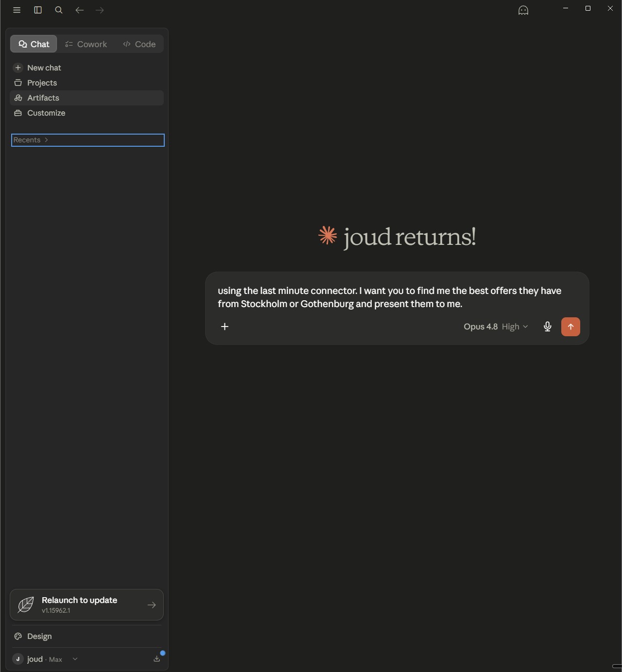Switch to the Code tab
The width and height of the screenshot is (622, 672).
pos(139,44)
